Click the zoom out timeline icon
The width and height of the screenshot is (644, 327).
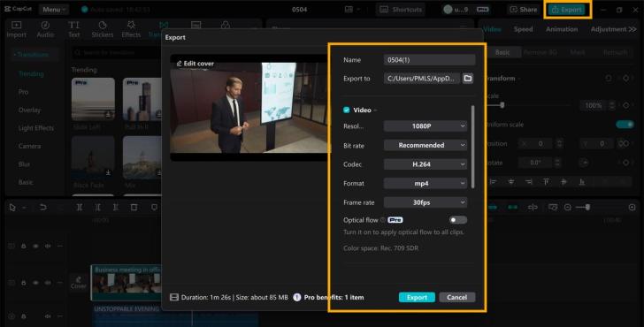pos(568,207)
